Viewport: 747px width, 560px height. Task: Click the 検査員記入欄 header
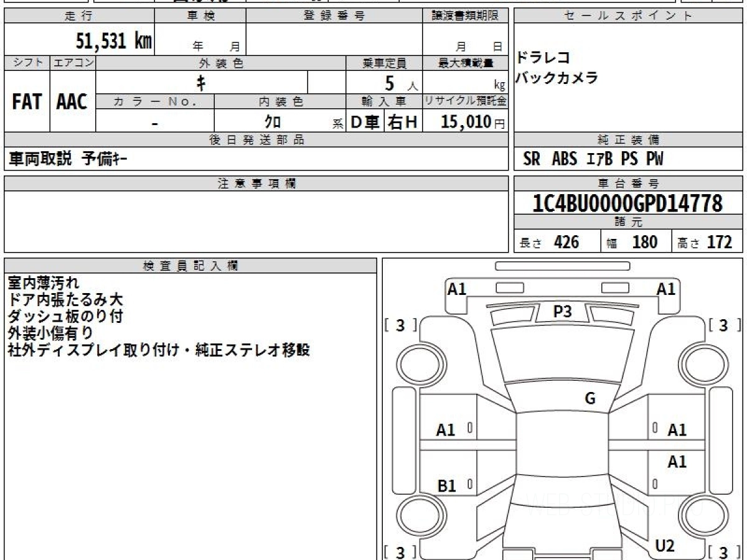click(190, 266)
